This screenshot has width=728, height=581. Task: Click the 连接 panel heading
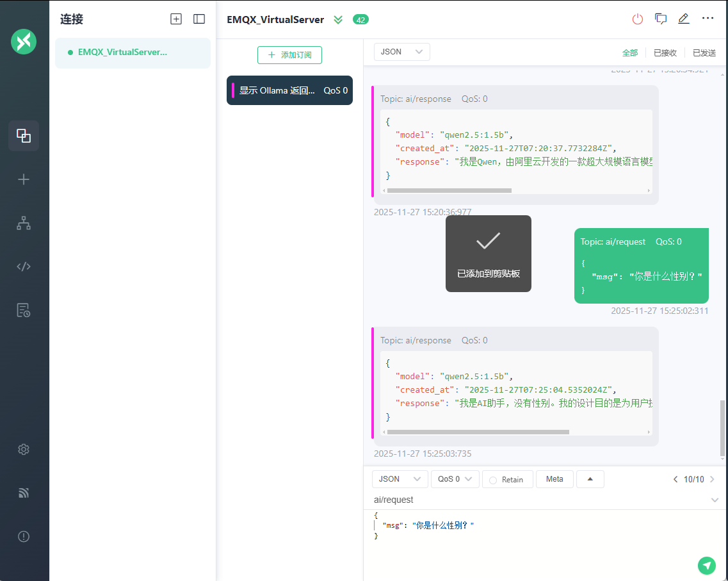coord(72,19)
